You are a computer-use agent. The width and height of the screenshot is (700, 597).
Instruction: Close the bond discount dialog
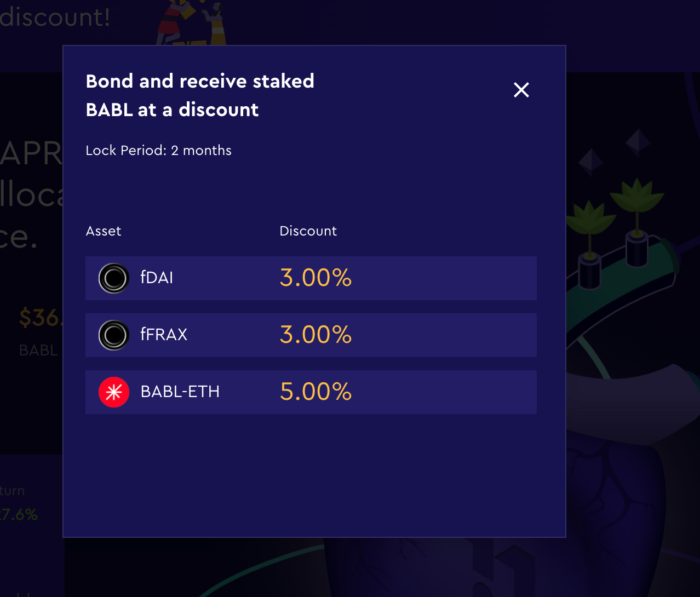point(521,90)
